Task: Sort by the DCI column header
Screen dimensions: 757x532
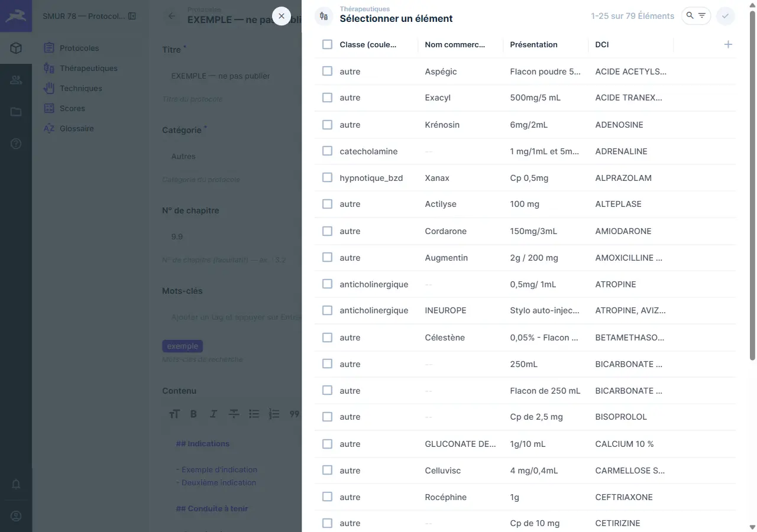Action: tap(602, 44)
